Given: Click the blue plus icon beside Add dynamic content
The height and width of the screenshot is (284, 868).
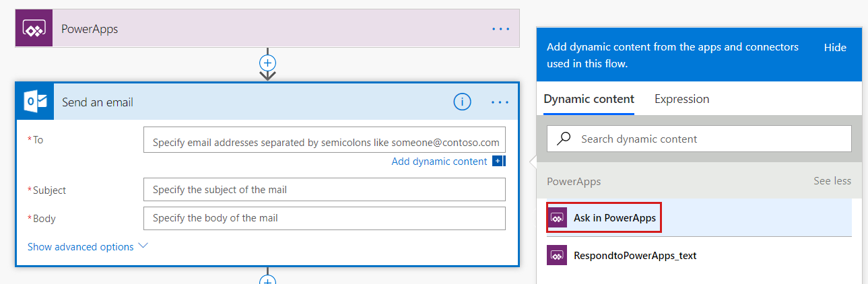Looking at the screenshot, I should pos(498,161).
